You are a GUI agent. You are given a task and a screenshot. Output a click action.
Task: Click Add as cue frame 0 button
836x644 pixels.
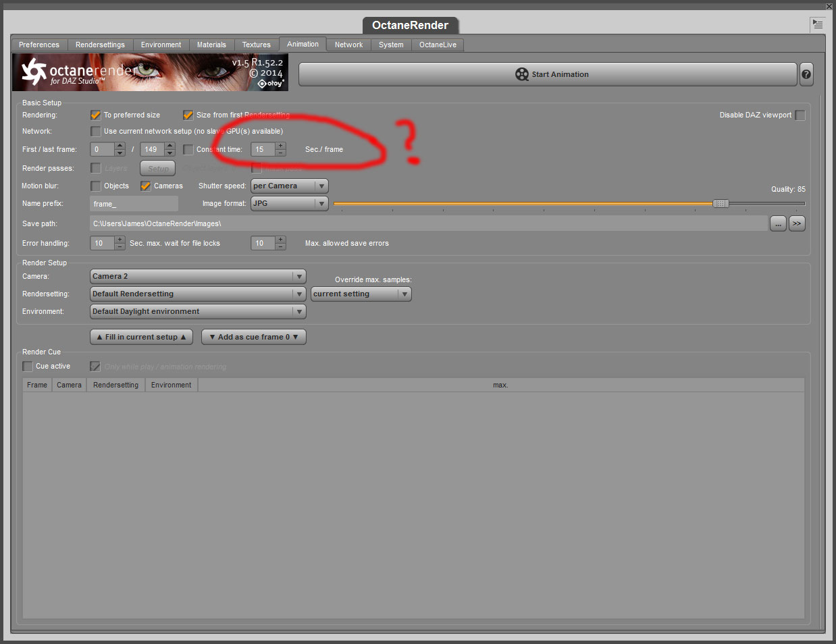[254, 337]
